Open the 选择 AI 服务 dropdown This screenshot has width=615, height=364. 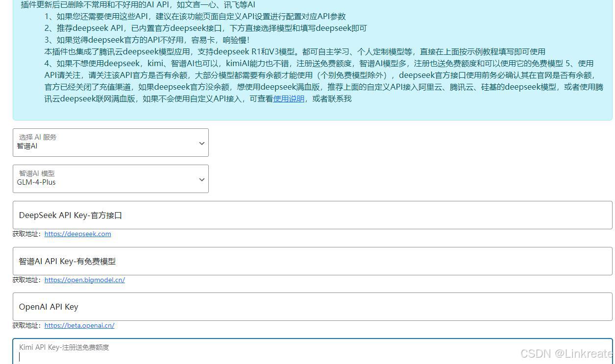click(110, 143)
